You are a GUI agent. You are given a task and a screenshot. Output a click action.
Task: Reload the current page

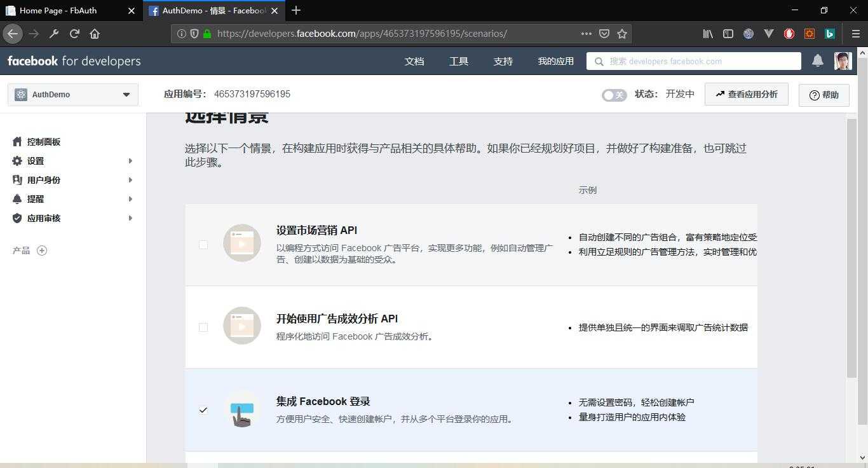tap(74, 34)
